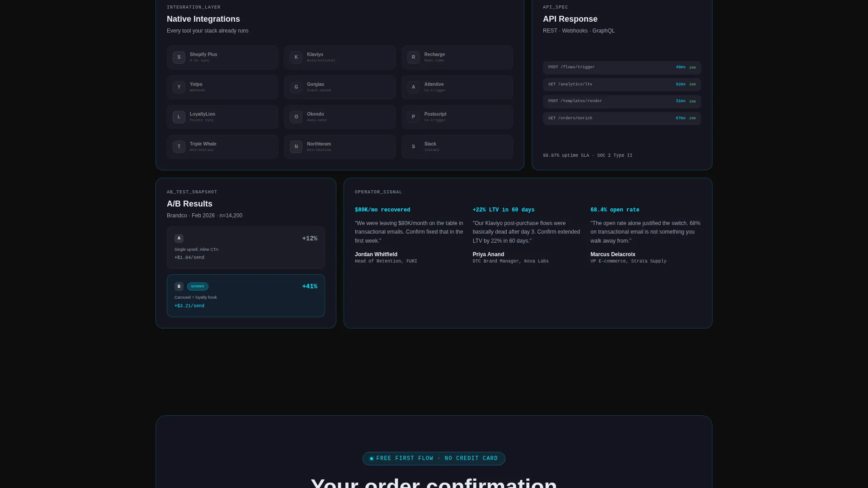Image resolution: width=868 pixels, height=488 pixels.
Task: Click the INTEGRATION_LAYER label
Action: pyautogui.click(x=193, y=7)
